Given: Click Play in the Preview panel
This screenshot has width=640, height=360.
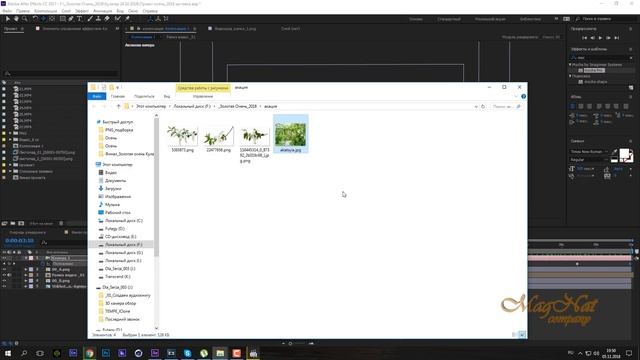Looking at the screenshot, I should click(600, 38).
